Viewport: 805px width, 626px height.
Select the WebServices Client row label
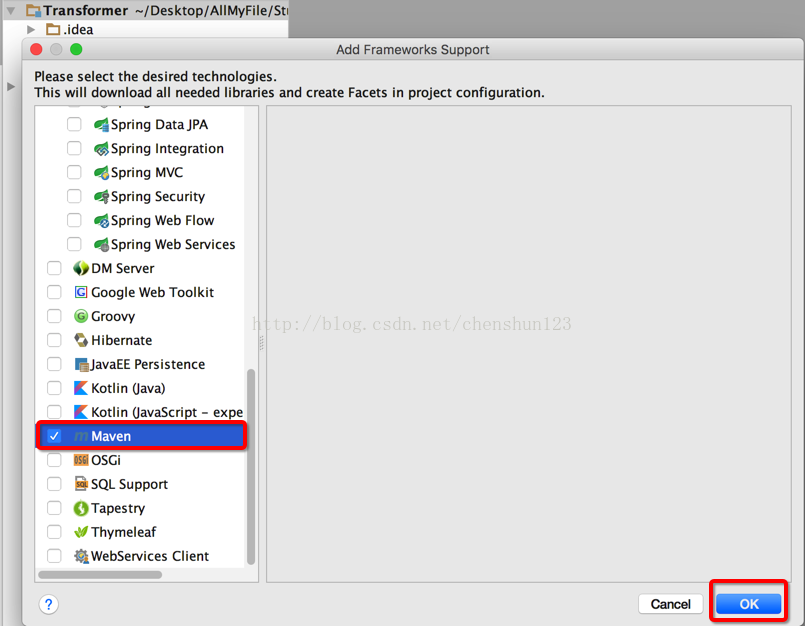pos(150,556)
